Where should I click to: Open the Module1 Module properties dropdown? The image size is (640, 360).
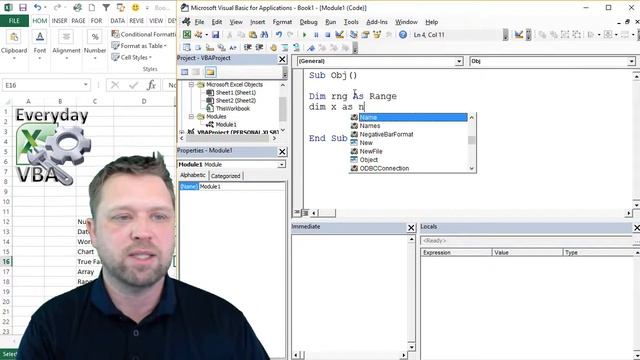[281, 164]
